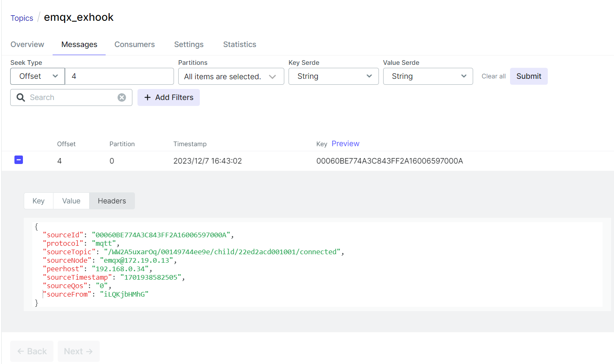Click the Timestamp column header
Viewport: 614px width, 364px height.
tap(190, 144)
